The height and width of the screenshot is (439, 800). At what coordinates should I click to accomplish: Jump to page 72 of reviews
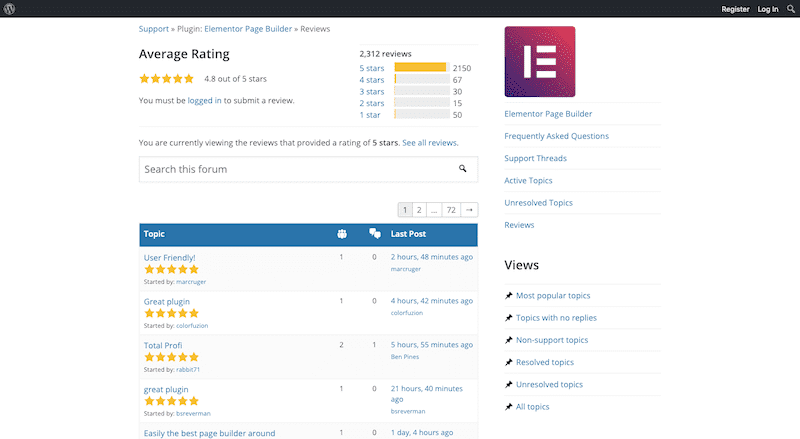[x=451, y=210]
